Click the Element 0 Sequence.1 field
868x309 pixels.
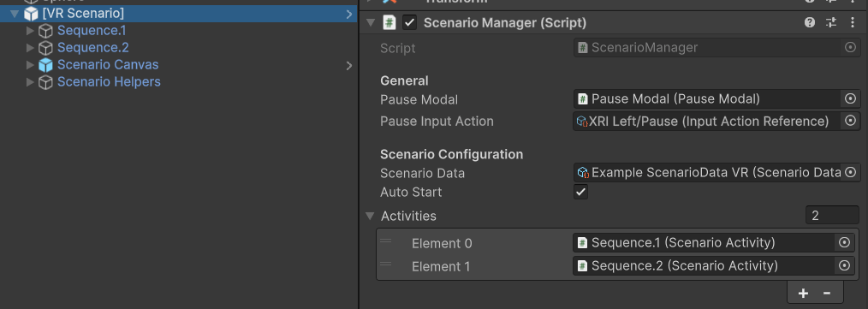coord(705,242)
